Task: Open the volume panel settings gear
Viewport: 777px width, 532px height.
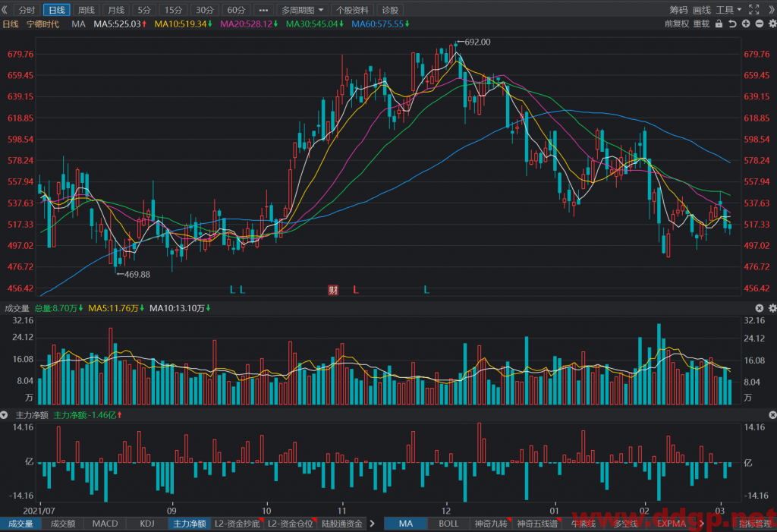Action: pyautogui.click(x=772, y=308)
